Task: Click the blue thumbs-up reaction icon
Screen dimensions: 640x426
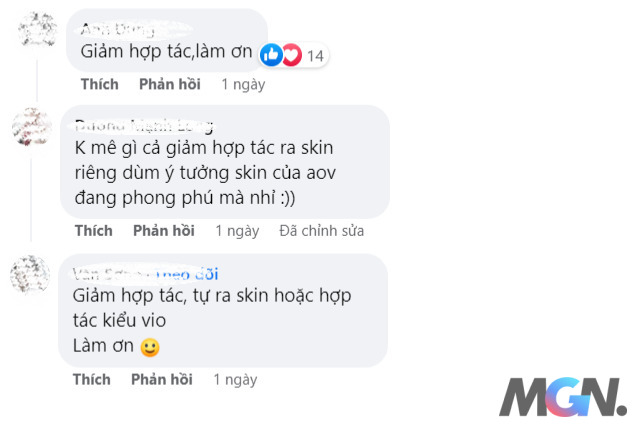Action: pyautogui.click(x=271, y=55)
